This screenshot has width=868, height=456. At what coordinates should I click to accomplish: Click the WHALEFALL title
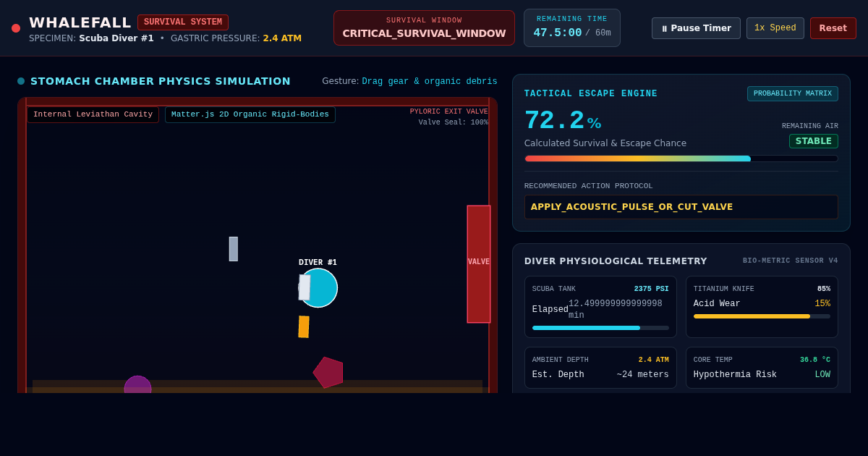pos(80,22)
